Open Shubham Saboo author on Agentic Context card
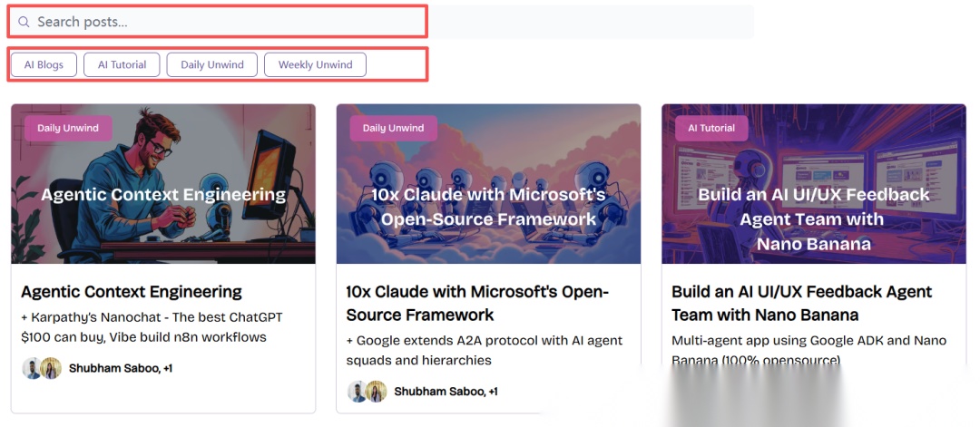The image size is (980, 427). 121,368
